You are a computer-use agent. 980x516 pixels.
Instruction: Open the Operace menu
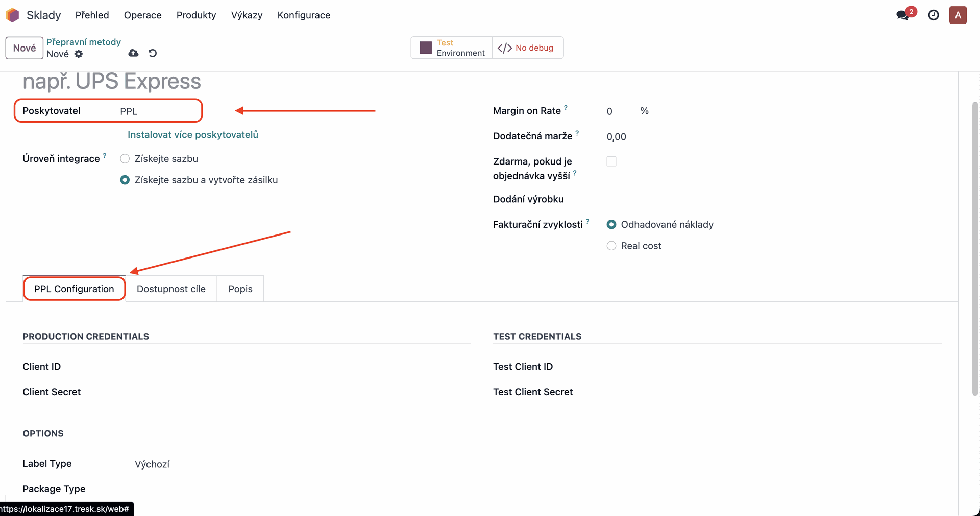[x=143, y=15]
